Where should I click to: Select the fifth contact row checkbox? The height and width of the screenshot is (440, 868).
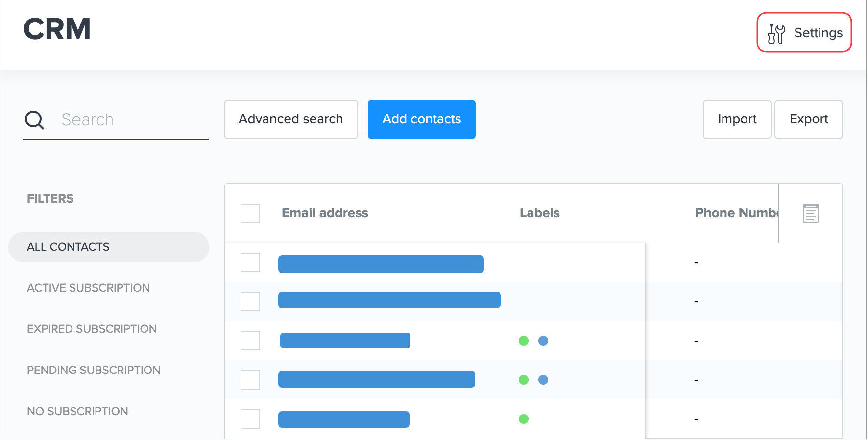(x=250, y=419)
